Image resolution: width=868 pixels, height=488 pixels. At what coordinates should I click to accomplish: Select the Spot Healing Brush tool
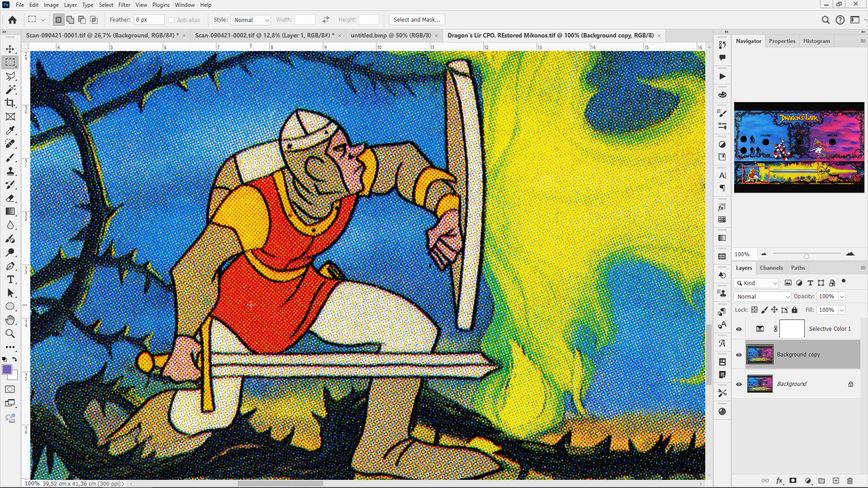coord(10,144)
